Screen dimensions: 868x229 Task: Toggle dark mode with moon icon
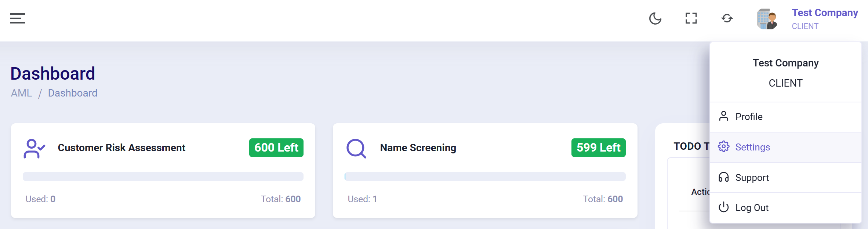(x=655, y=18)
